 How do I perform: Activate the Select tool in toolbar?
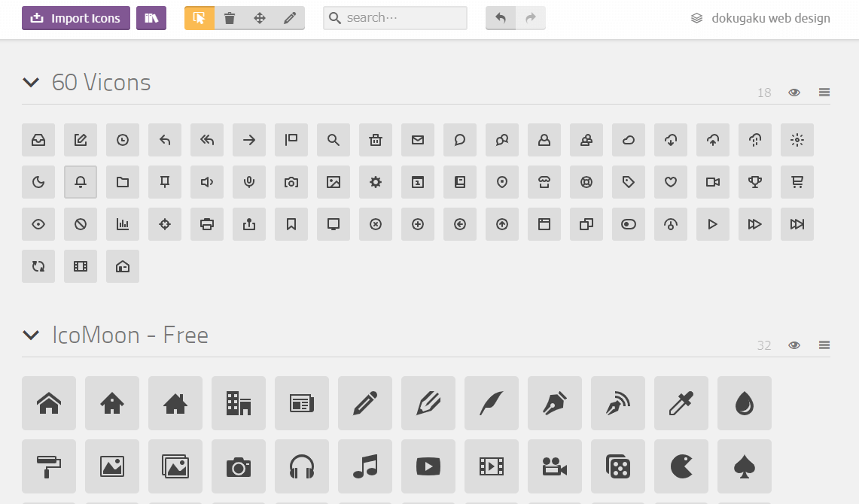click(x=200, y=18)
